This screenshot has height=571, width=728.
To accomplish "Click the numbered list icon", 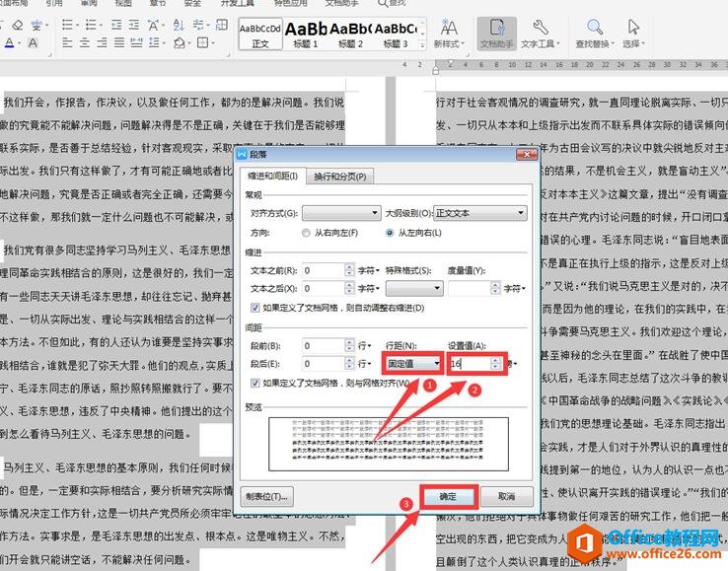I will click(92, 25).
